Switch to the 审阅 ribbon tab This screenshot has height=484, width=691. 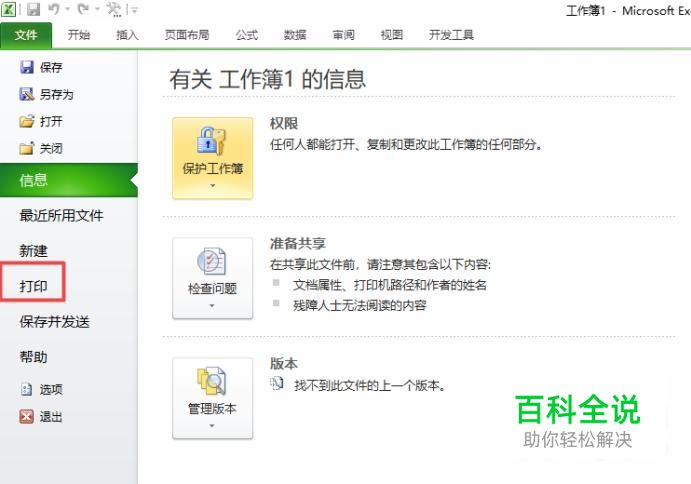pyautogui.click(x=343, y=35)
